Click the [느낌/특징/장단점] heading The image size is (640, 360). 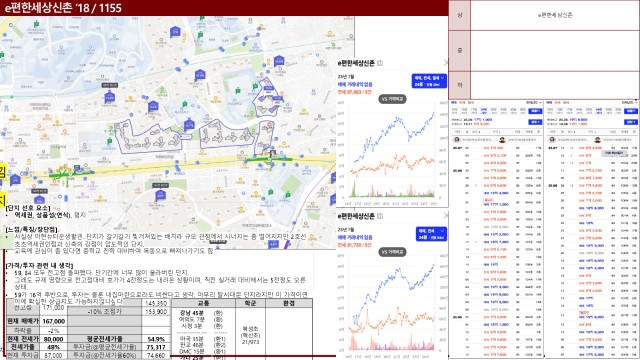click(x=31, y=229)
